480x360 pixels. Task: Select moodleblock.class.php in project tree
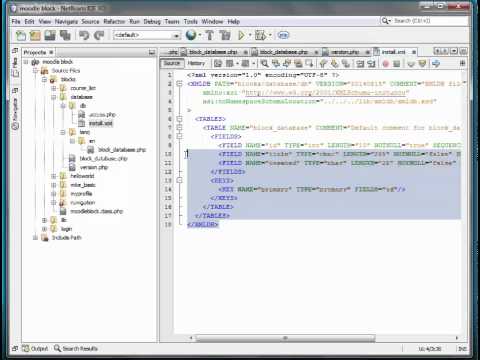click(x=97, y=211)
